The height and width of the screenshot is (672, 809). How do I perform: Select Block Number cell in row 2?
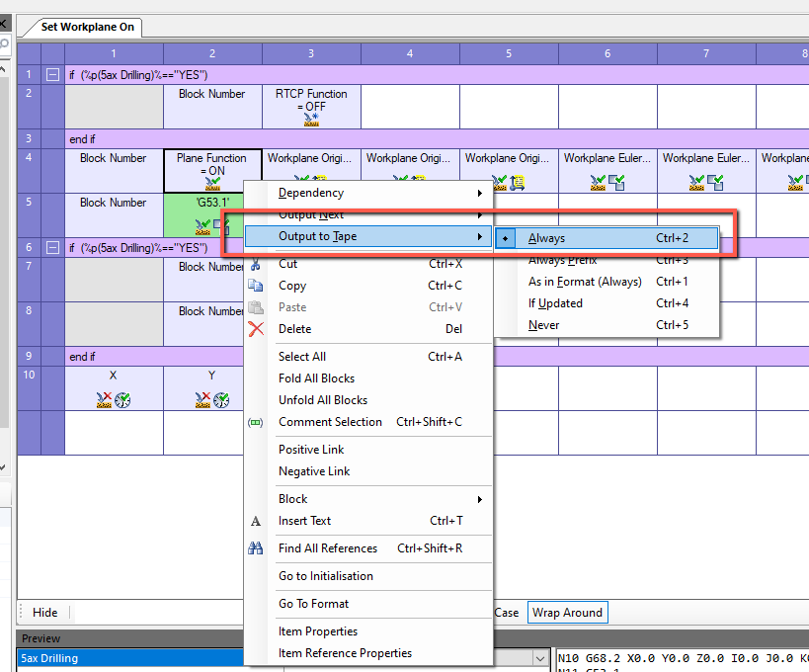[x=212, y=107]
